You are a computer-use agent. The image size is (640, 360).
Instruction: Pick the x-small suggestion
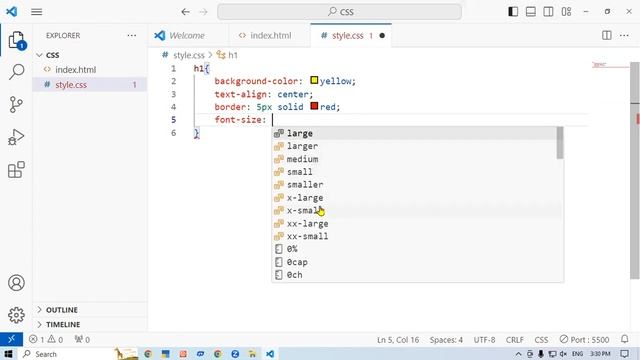[x=414, y=211]
